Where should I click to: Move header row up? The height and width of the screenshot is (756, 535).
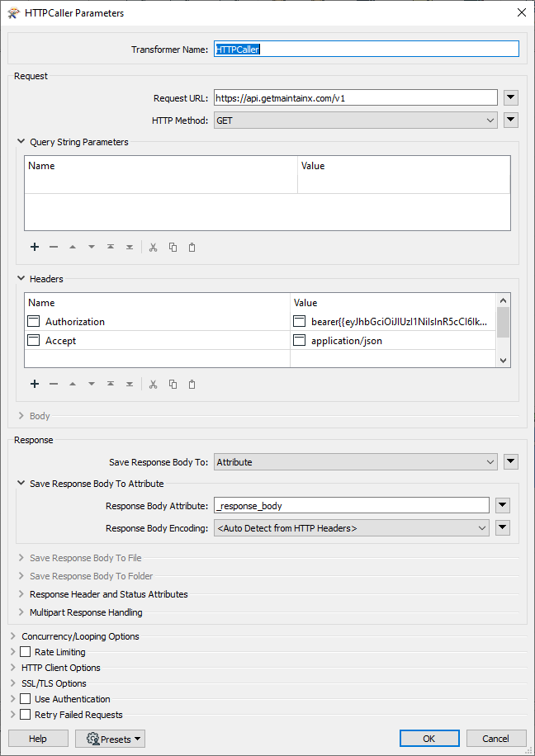[x=73, y=384]
